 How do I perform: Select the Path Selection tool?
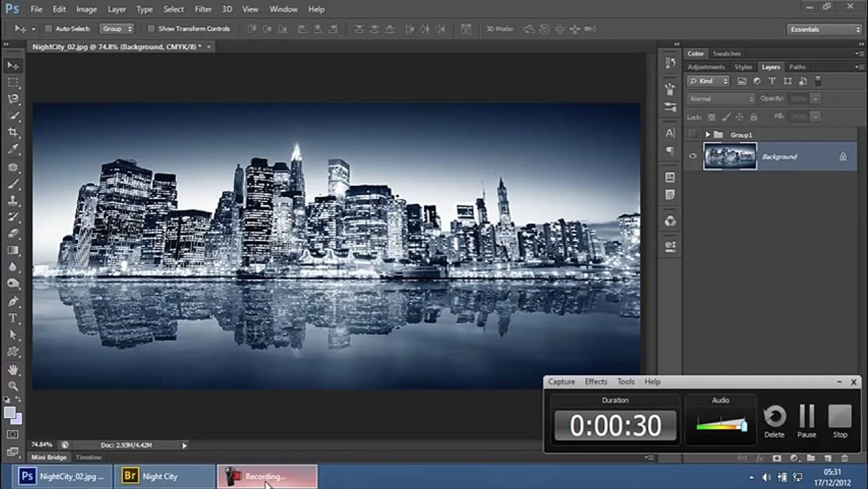pyautogui.click(x=13, y=336)
